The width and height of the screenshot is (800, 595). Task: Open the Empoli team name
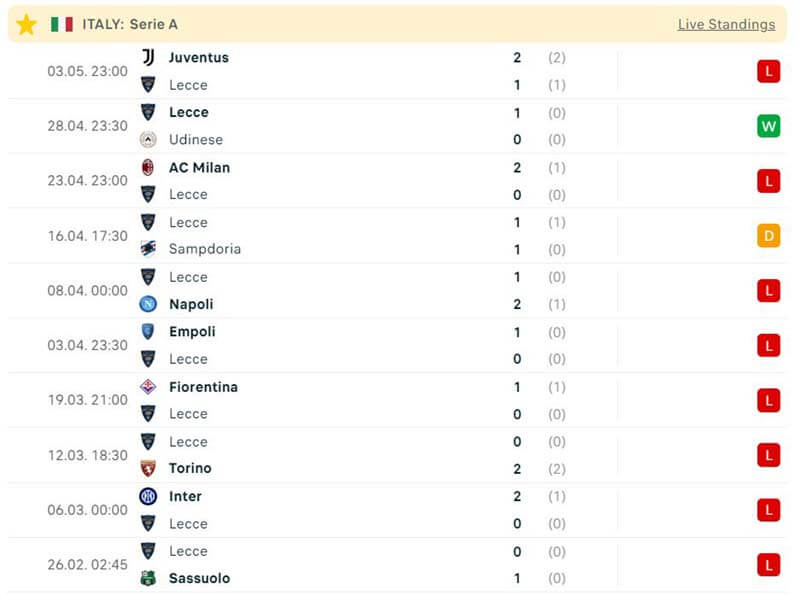(x=192, y=332)
